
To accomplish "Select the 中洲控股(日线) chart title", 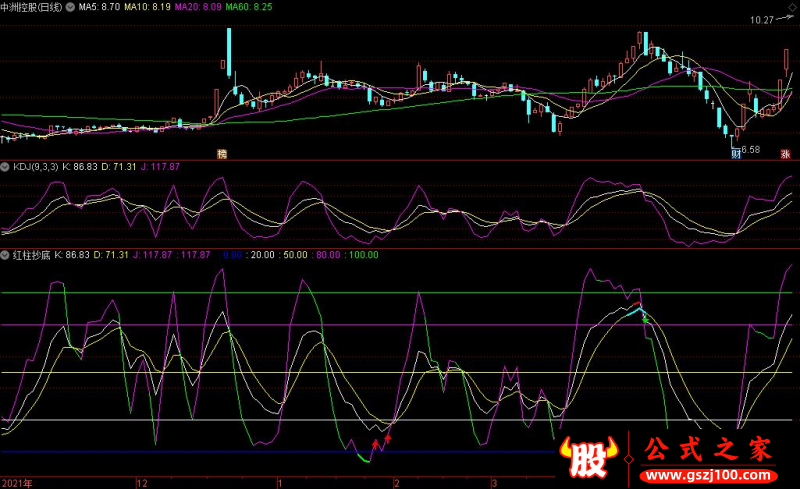I will [32, 7].
